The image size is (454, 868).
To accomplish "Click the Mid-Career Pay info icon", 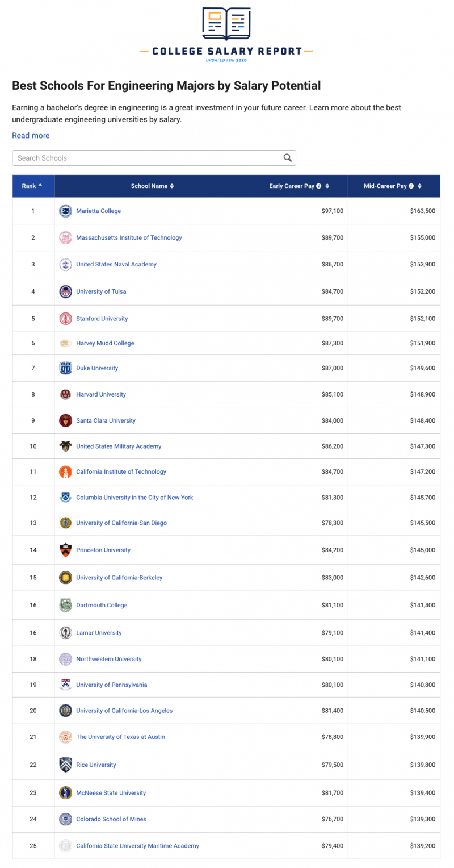I will pyautogui.click(x=411, y=186).
